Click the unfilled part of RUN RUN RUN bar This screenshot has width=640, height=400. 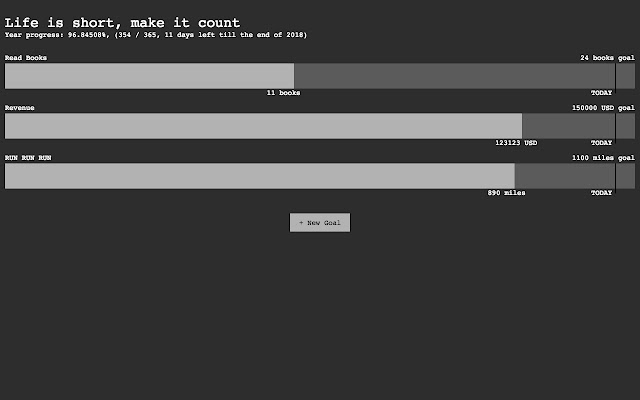(x=575, y=176)
